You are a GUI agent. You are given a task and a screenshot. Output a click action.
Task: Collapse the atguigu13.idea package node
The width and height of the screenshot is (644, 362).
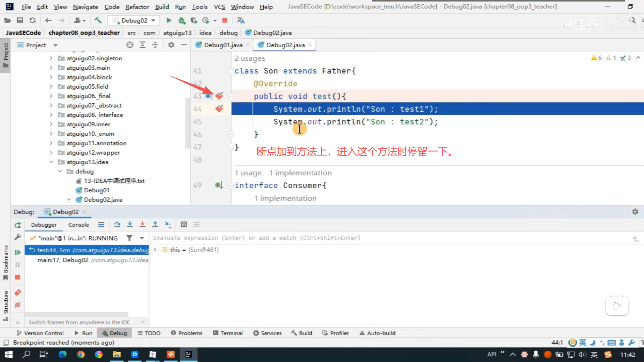(51, 162)
